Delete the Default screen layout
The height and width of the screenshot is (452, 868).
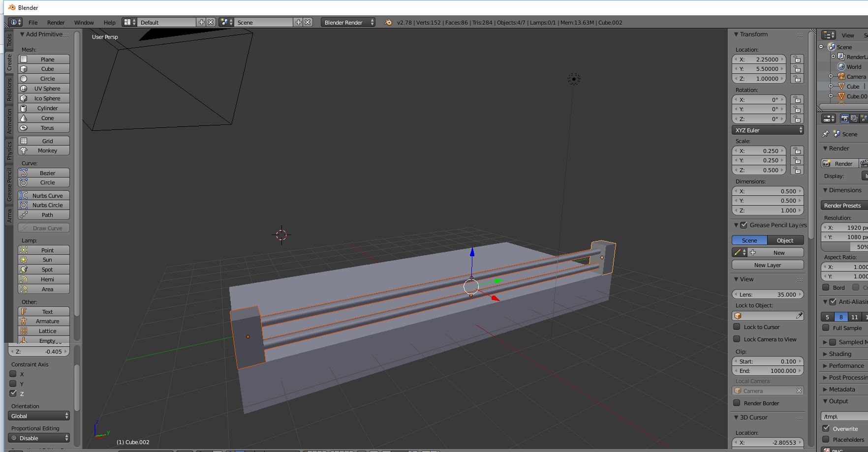[x=211, y=22]
